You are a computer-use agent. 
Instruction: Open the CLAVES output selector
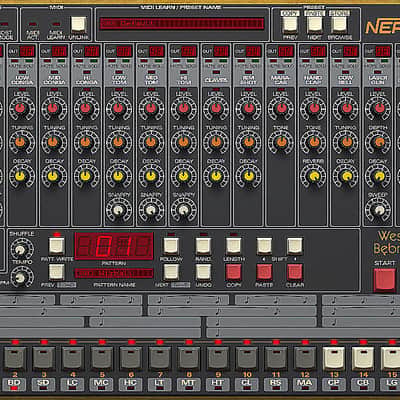click(221, 51)
